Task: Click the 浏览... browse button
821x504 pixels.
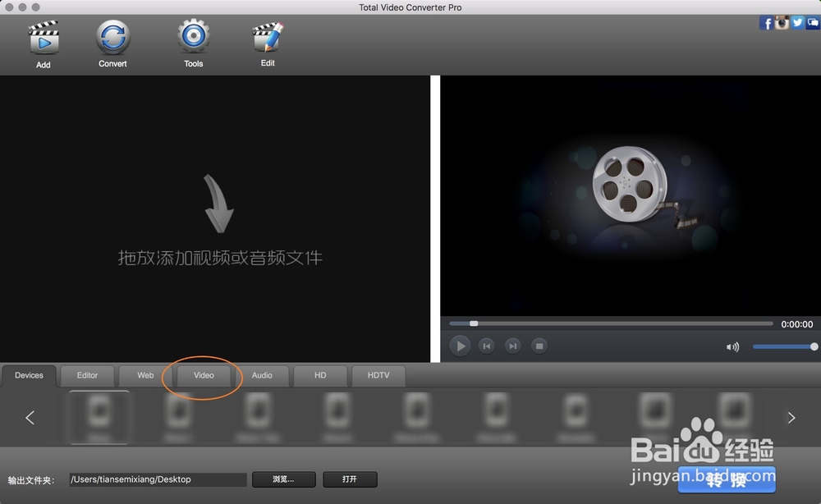Action: [x=284, y=479]
